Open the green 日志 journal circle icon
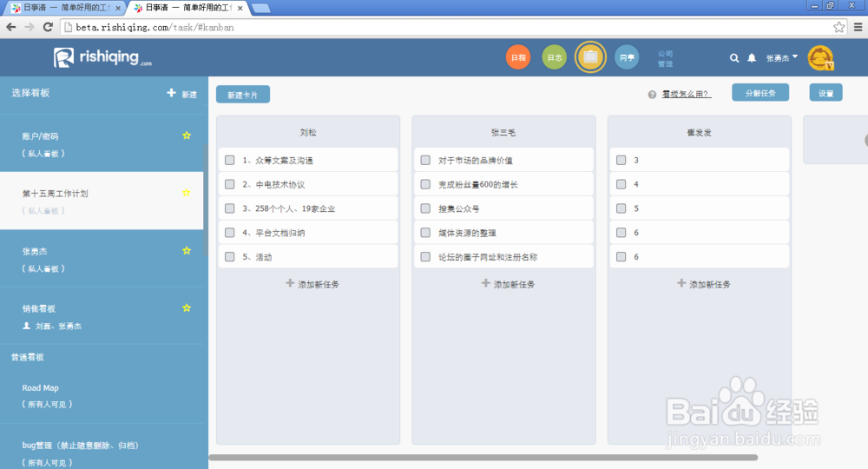Viewport: 868px width, 469px height. pos(554,57)
